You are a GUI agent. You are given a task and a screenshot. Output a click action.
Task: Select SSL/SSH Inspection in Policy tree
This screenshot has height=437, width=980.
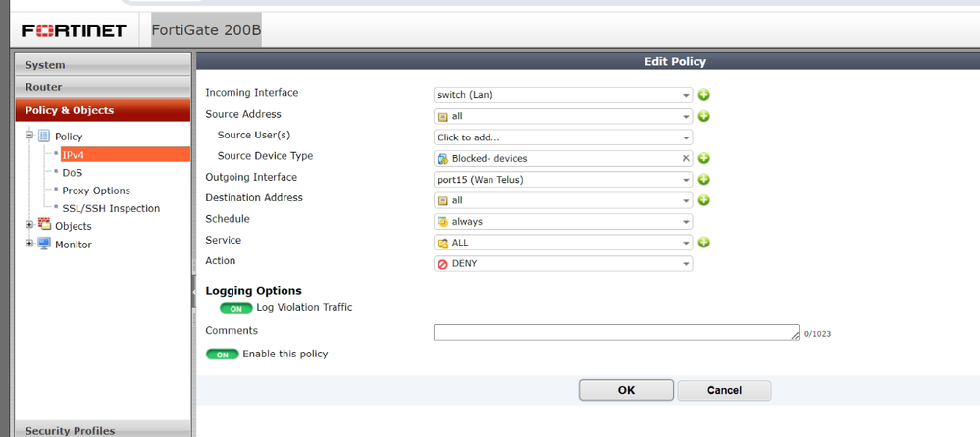point(111,208)
